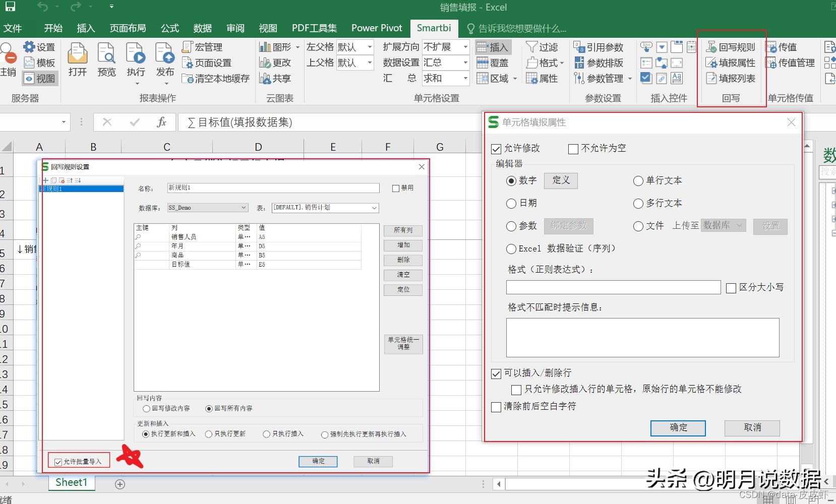
Task: Click the 预览 preview icon
Action: click(106, 60)
